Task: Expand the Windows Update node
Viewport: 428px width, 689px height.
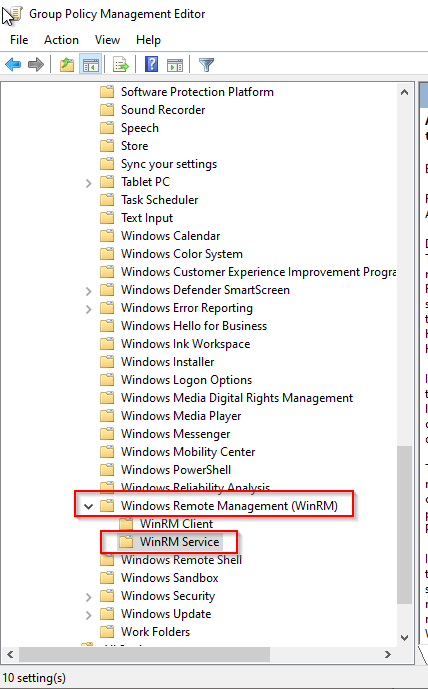Action: 89,615
